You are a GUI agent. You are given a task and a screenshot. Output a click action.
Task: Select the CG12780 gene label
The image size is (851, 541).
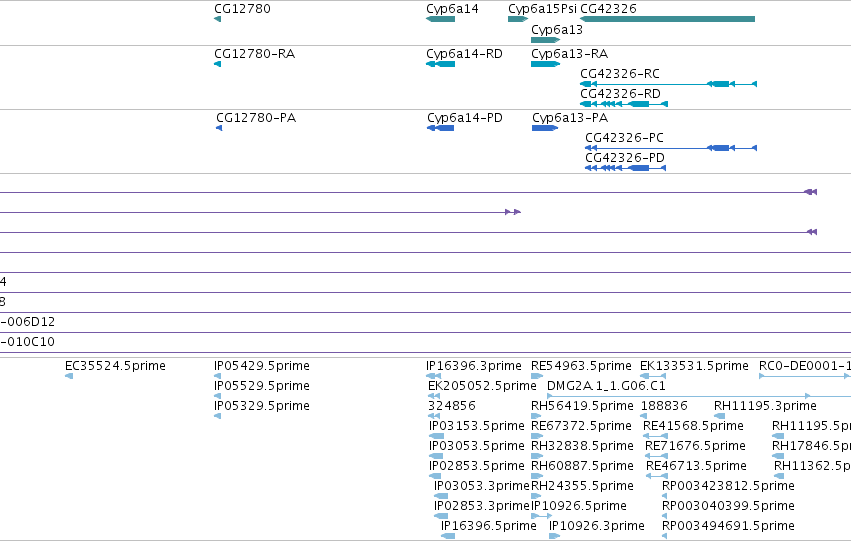[x=242, y=9]
